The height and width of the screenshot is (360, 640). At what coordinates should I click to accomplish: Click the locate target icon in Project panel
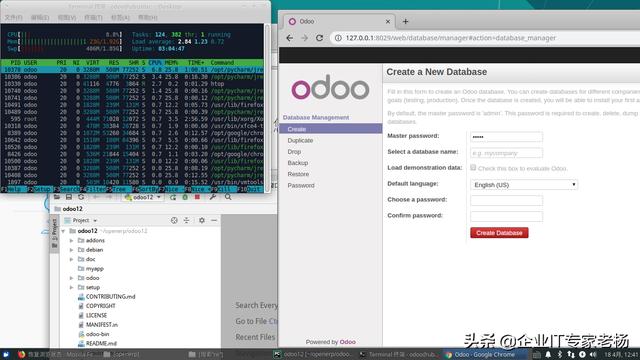(174, 220)
